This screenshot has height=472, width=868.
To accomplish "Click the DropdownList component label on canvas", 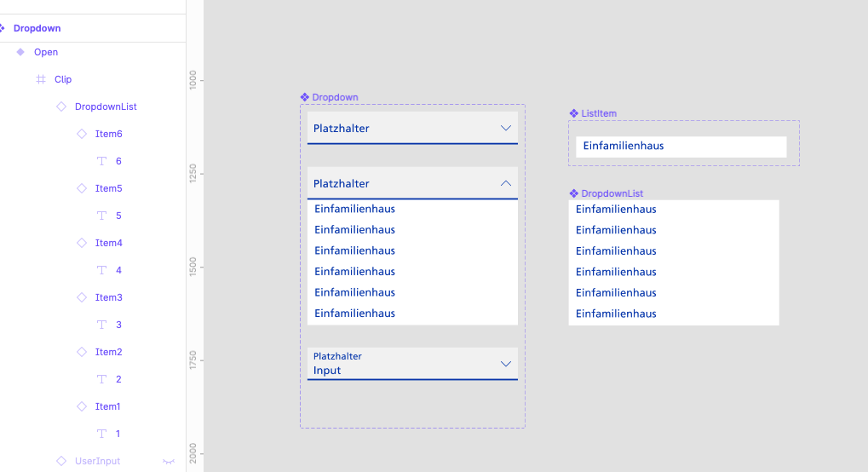I will (x=612, y=193).
